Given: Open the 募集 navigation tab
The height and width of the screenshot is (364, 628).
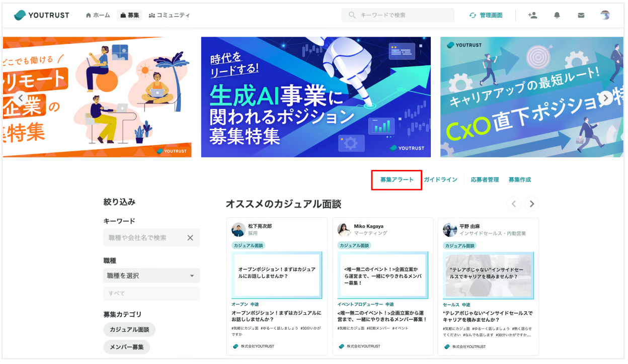Looking at the screenshot, I should [x=130, y=15].
